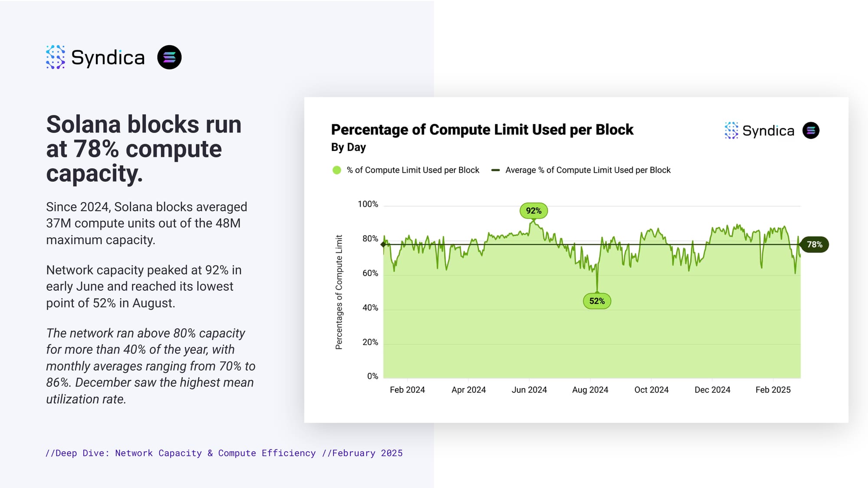Image resolution: width=868 pixels, height=488 pixels.
Task: Click the diamond marker at average line start
Action: click(383, 245)
